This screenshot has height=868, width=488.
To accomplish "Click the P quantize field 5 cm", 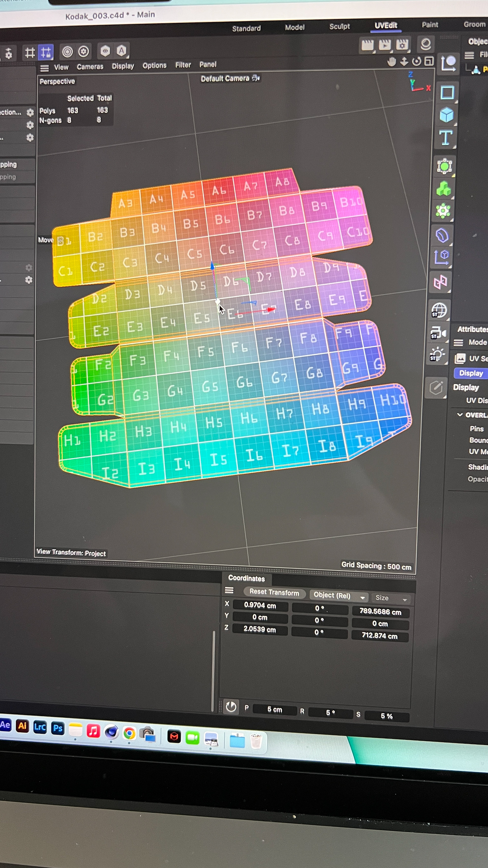I will pos(274,710).
